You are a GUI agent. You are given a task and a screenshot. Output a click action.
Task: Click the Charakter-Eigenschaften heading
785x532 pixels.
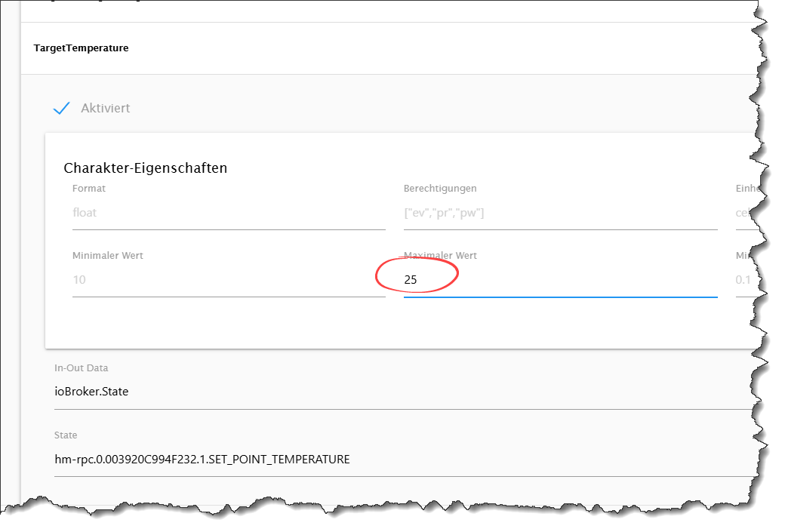146,168
